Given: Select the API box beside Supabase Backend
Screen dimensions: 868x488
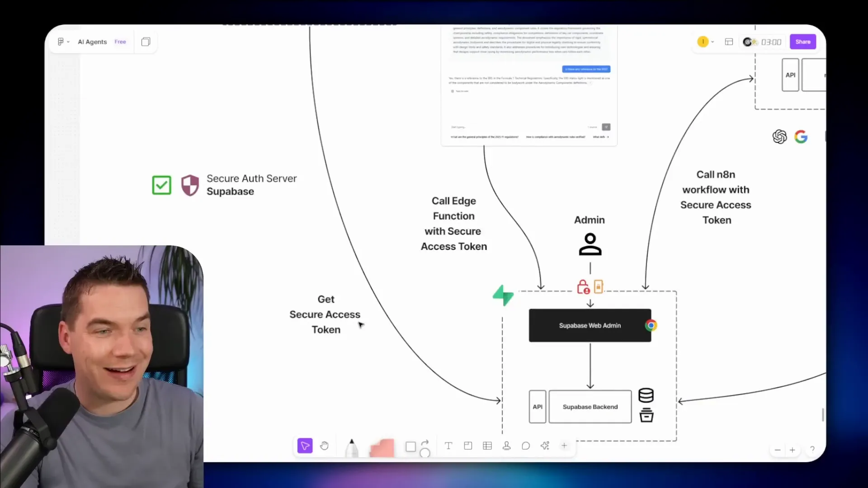Looking at the screenshot, I should pyautogui.click(x=538, y=407).
